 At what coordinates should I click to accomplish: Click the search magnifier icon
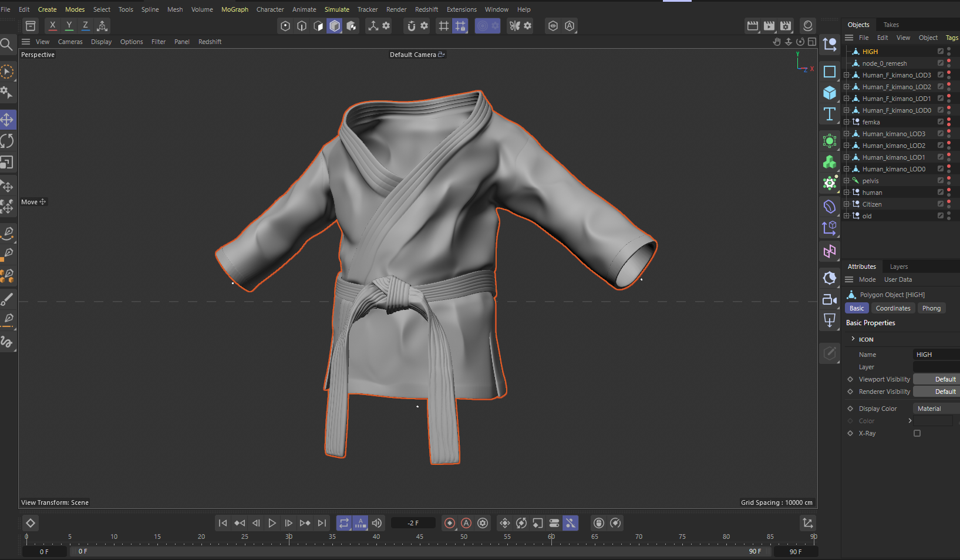point(6,44)
